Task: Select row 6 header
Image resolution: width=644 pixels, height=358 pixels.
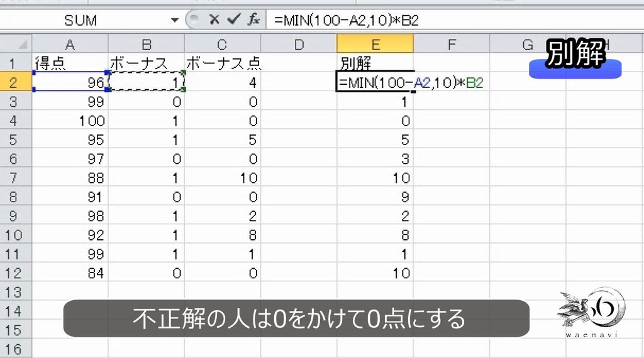Action: 16,159
